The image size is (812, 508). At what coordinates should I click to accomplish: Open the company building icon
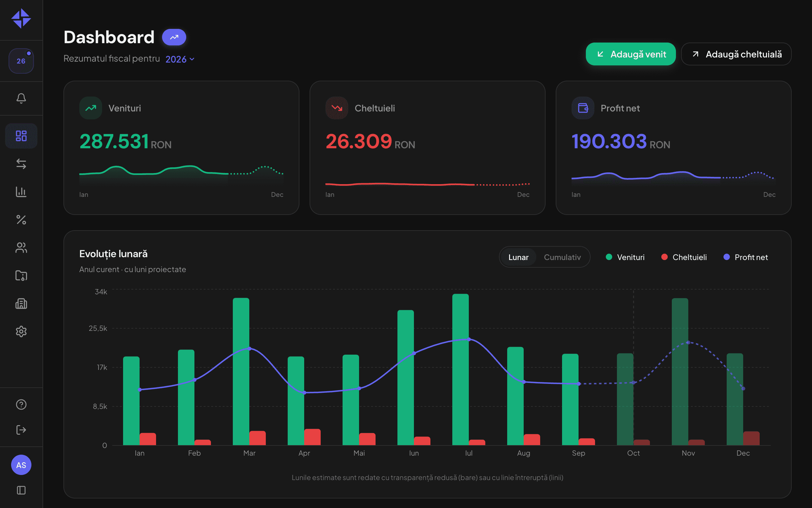coord(21,304)
